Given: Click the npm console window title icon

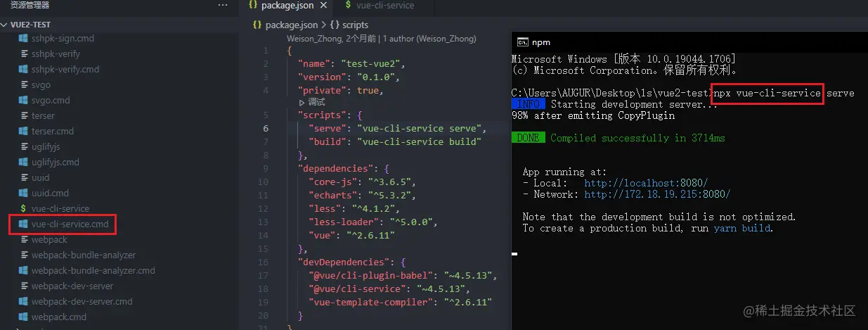Looking at the screenshot, I should point(523,42).
